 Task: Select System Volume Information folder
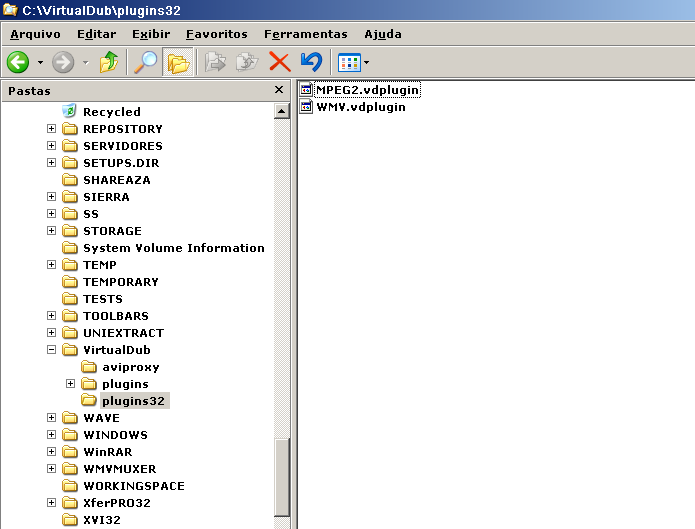point(174,248)
